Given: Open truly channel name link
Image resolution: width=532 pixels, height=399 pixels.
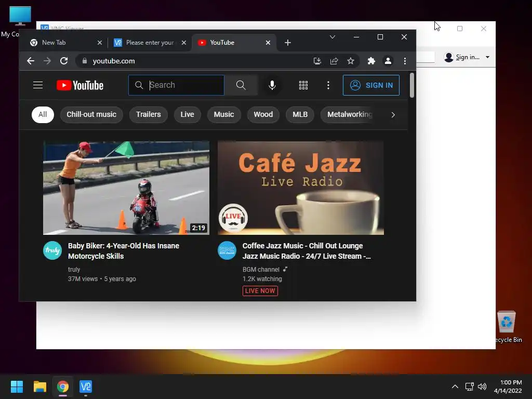Looking at the screenshot, I should 74,270.
